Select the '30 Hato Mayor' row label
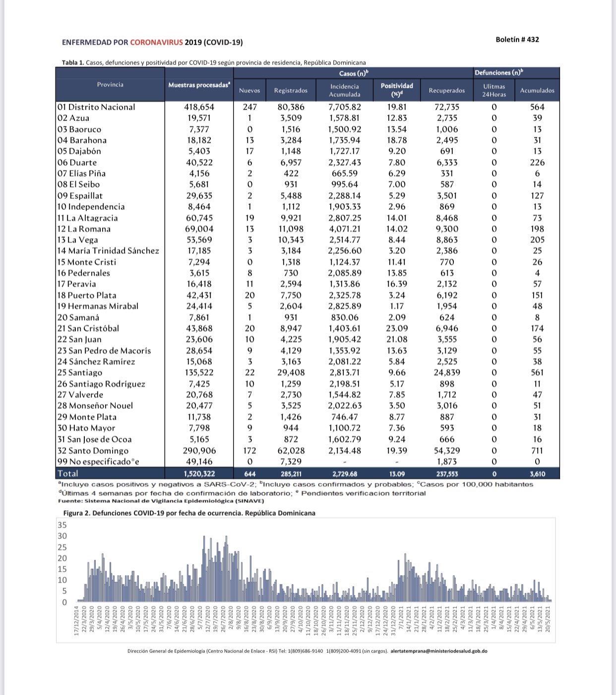The height and width of the screenshot is (695, 616). click(x=86, y=428)
